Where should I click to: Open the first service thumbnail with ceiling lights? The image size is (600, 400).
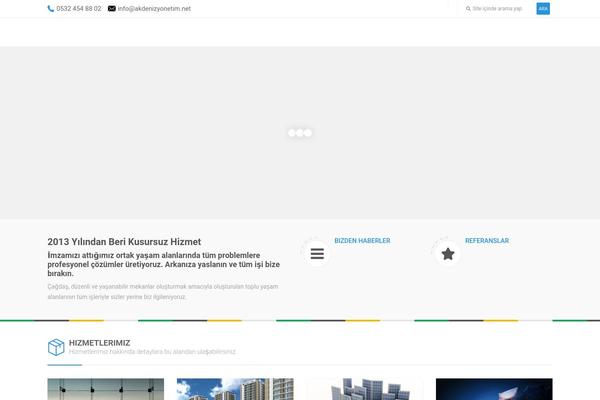pos(106,389)
